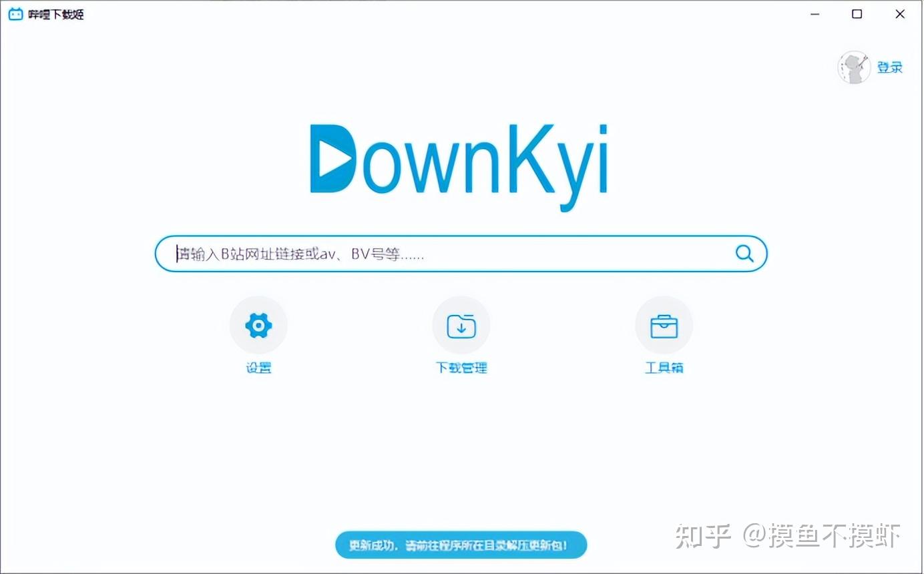
Task: Open the toolbox briefcase icon
Action: (x=664, y=326)
